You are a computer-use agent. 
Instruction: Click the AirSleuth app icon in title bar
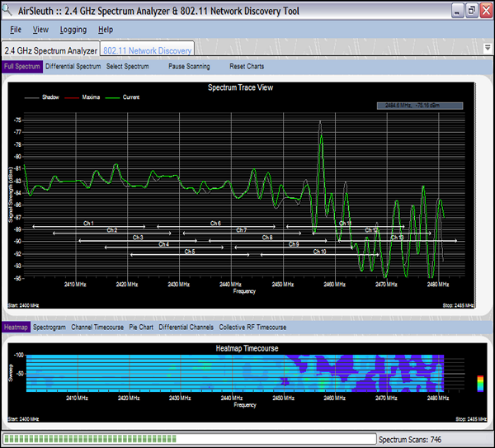(x=8, y=12)
